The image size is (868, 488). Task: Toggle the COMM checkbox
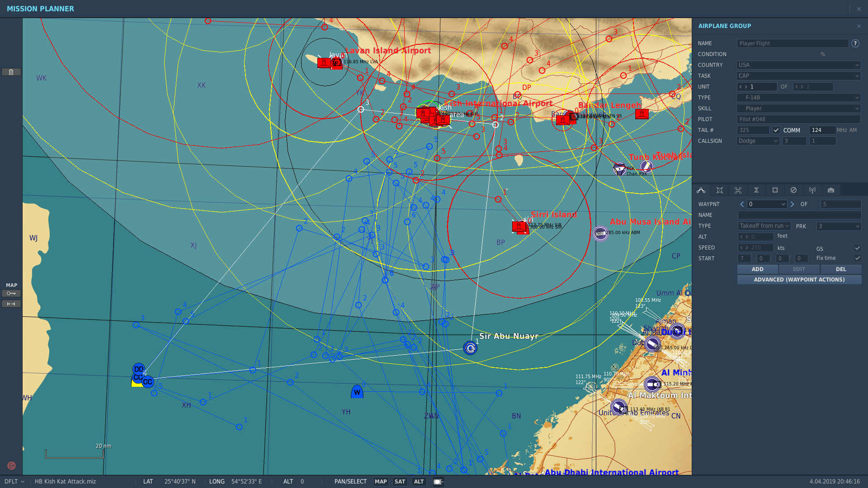click(x=776, y=130)
